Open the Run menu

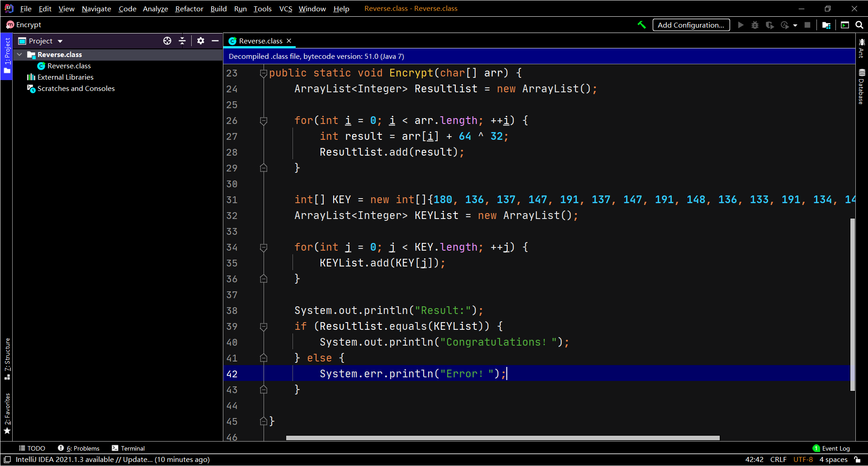click(241, 9)
